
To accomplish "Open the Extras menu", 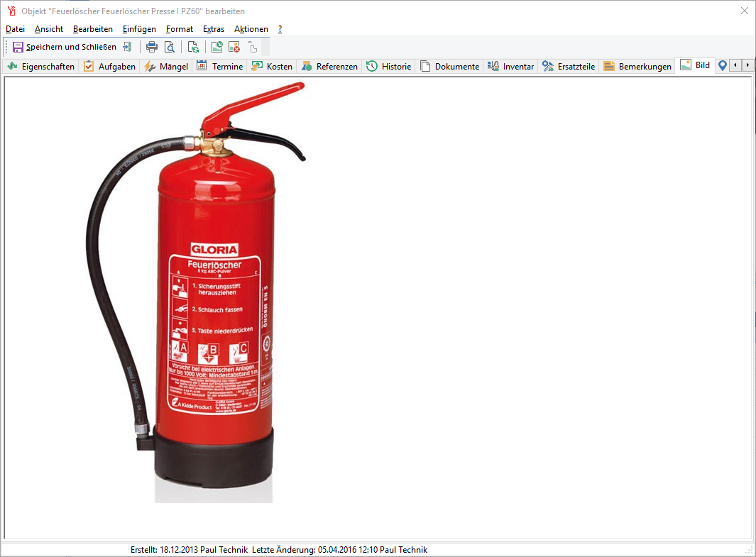I will tap(214, 29).
